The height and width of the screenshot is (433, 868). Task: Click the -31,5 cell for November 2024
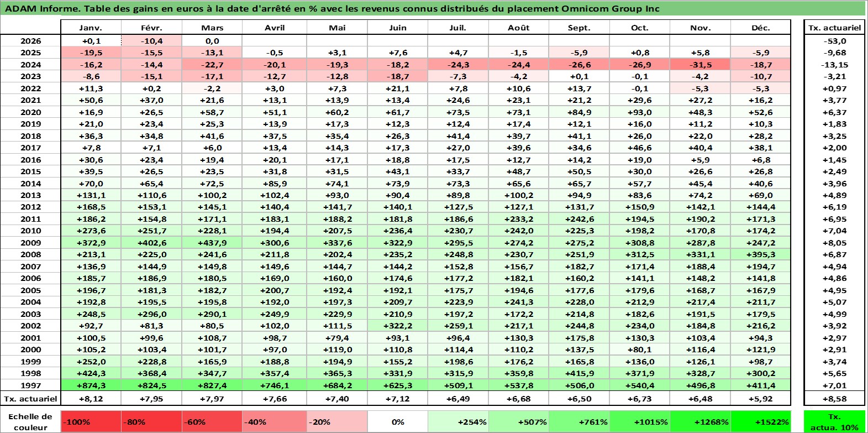tap(700, 65)
